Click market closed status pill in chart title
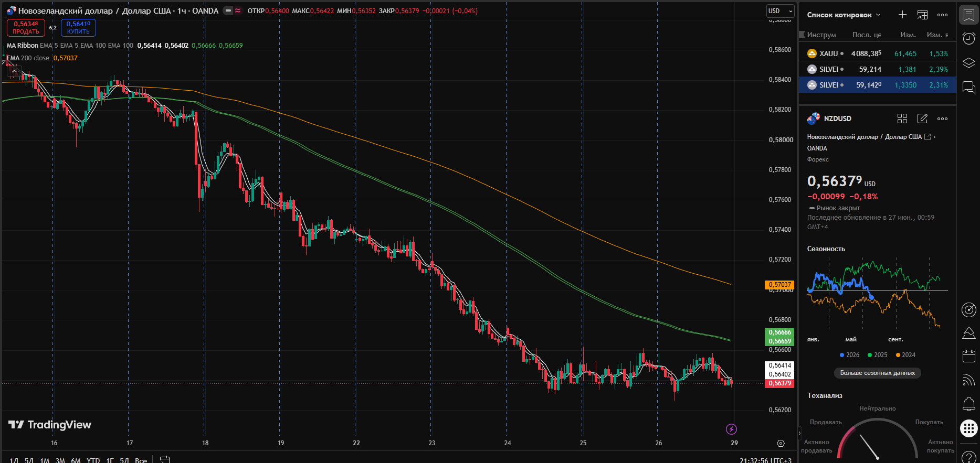The height and width of the screenshot is (463, 980). coord(228,10)
